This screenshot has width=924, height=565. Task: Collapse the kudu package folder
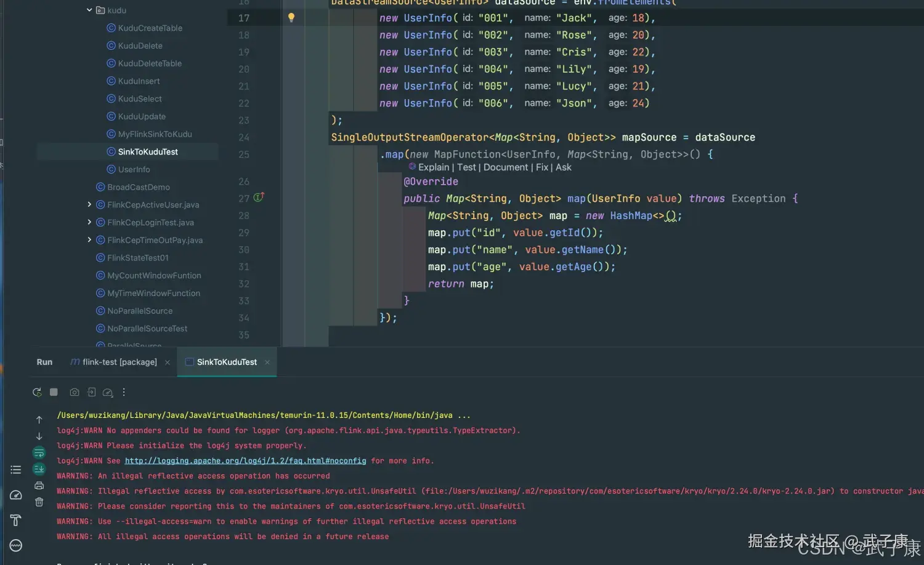pyautogui.click(x=89, y=10)
